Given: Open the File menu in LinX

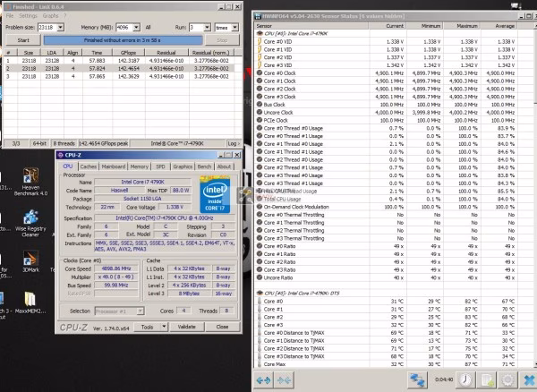Looking at the screenshot, I should [10, 16].
